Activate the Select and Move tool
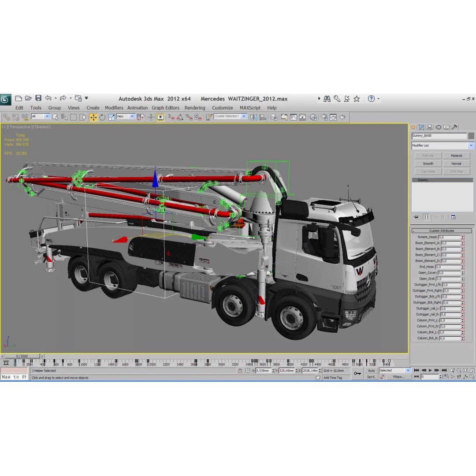The width and height of the screenshot is (476, 476). (93, 117)
